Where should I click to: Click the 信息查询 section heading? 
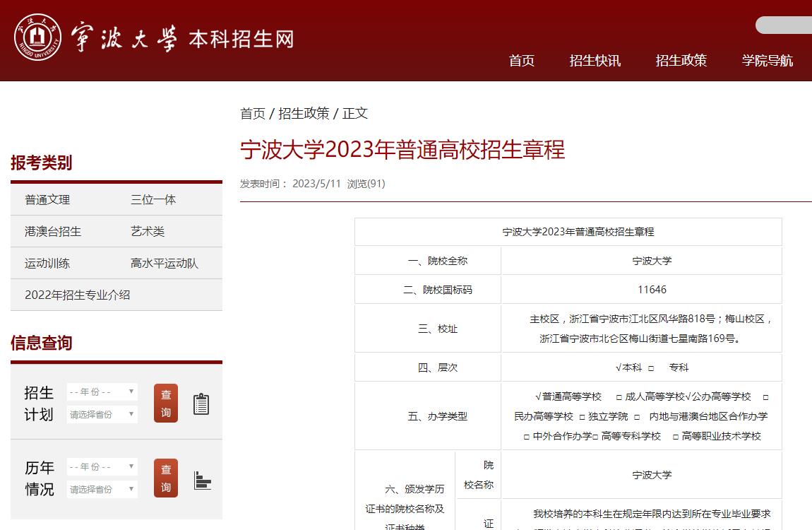(42, 343)
